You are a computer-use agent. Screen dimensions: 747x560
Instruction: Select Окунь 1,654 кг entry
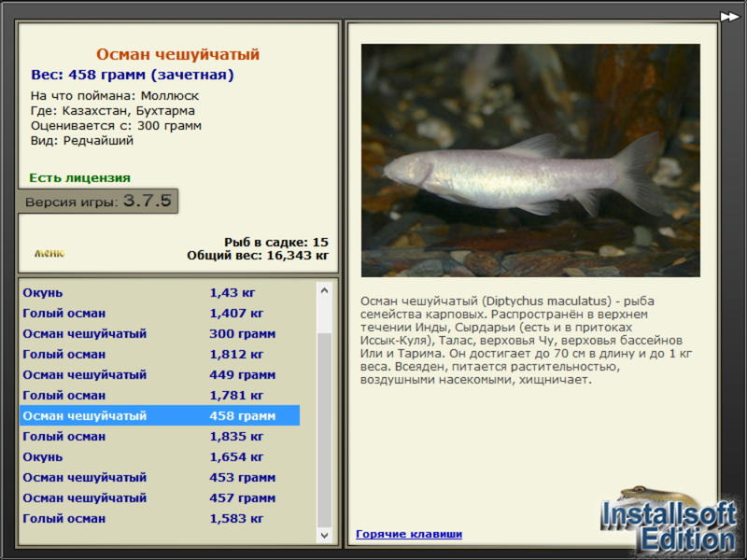(x=160, y=456)
